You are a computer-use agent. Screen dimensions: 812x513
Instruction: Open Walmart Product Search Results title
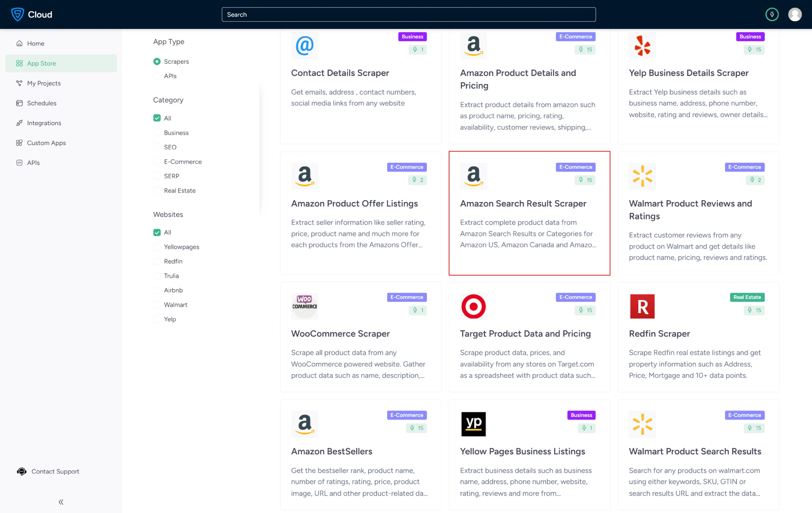[x=695, y=452]
